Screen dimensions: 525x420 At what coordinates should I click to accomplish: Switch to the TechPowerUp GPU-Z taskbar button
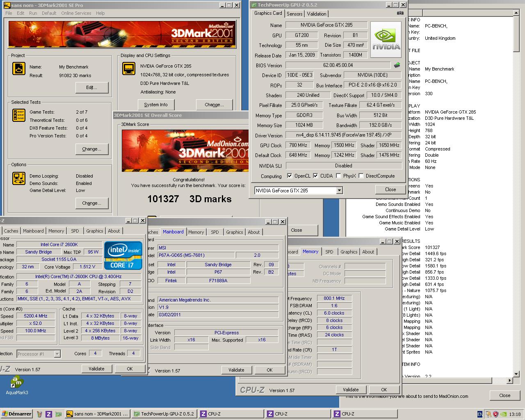click(164, 414)
